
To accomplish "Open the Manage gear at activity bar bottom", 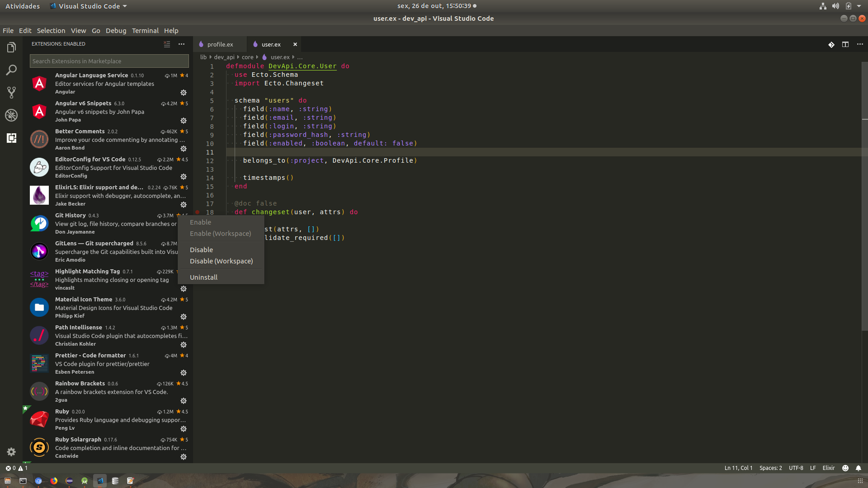I will [x=11, y=452].
